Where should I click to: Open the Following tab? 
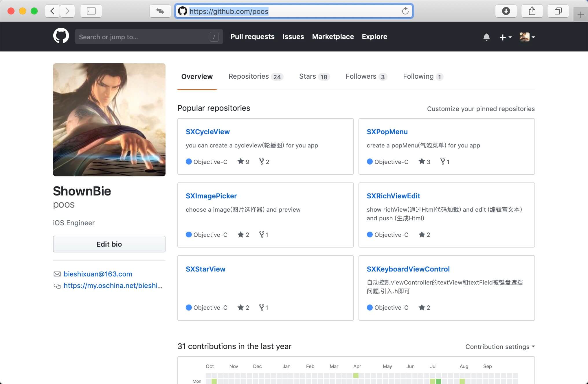pyautogui.click(x=423, y=77)
